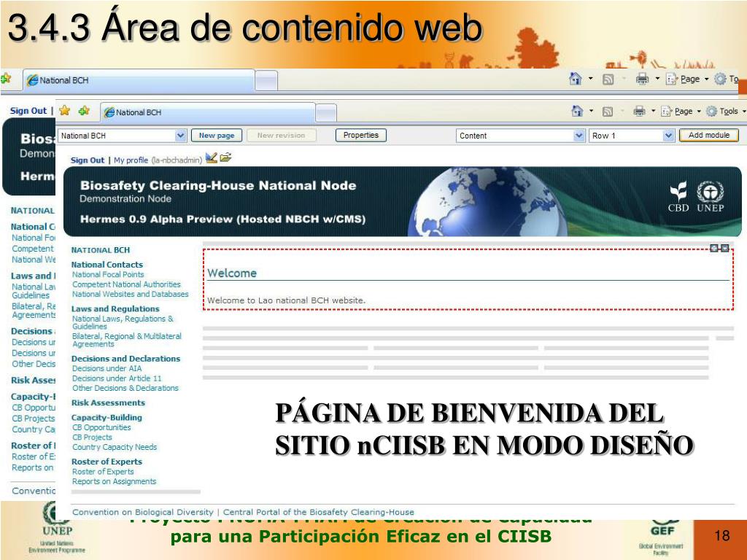Click the Welcome heading in the content module

(232, 273)
